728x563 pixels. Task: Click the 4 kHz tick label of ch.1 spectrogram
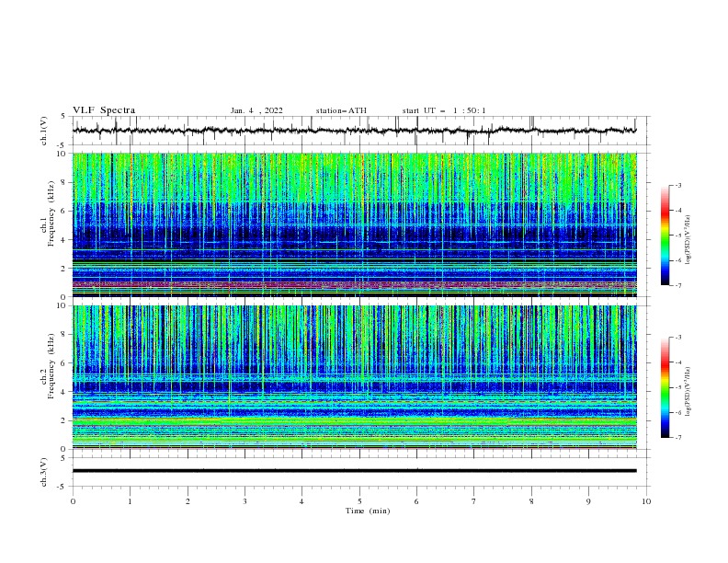(65, 240)
